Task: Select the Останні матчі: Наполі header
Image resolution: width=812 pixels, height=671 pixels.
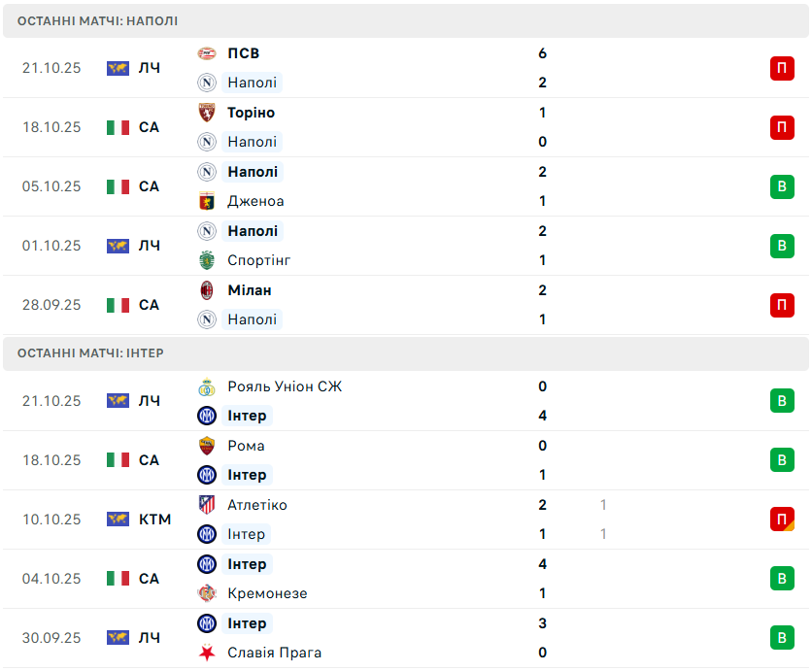Action: click(97, 20)
